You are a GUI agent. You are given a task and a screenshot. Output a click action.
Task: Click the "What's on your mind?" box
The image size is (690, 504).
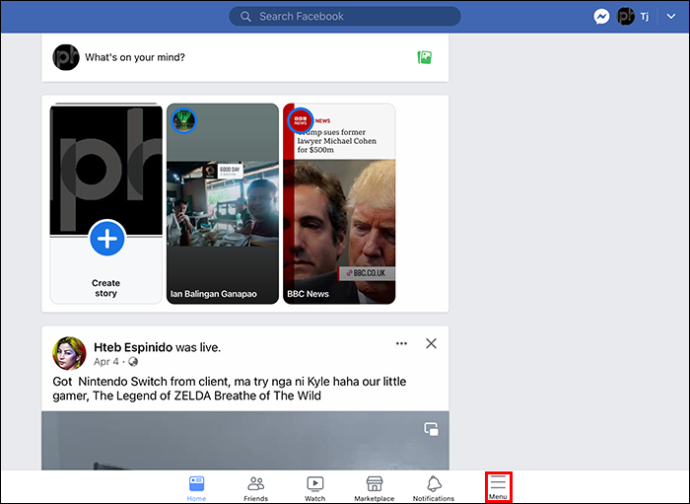coord(135,57)
